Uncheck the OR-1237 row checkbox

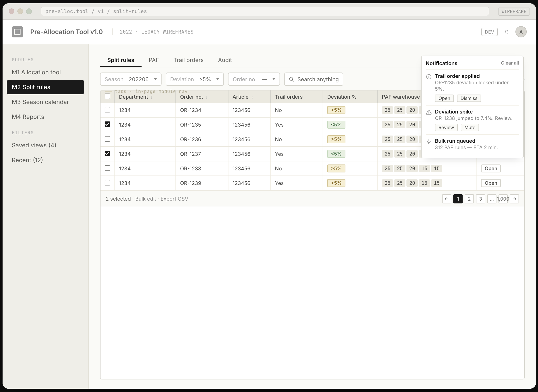(x=107, y=153)
